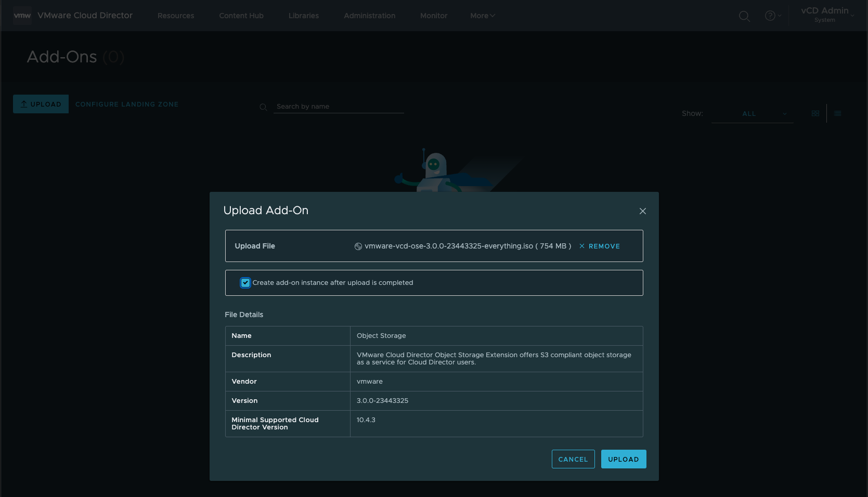This screenshot has width=868, height=497.
Task: Click the Upload File label
Action: [x=255, y=246]
